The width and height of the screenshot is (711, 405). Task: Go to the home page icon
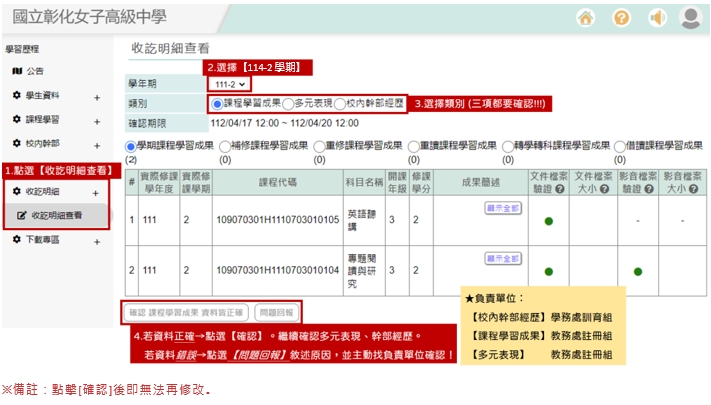585,18
